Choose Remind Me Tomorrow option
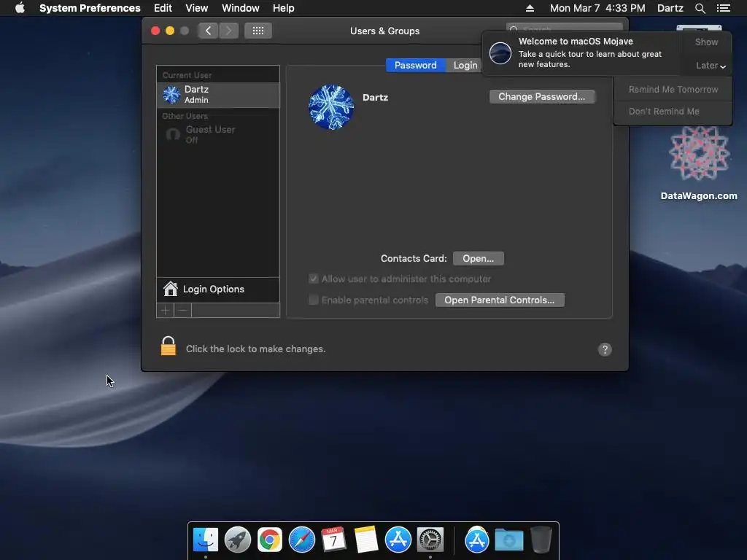The image size is (747, 560). point(673,90)
